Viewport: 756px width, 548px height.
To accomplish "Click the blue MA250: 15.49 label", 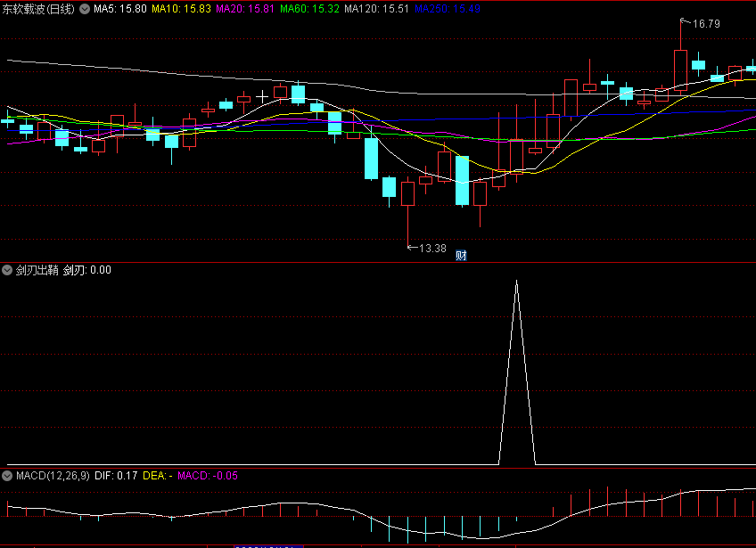I will [448, 9].
